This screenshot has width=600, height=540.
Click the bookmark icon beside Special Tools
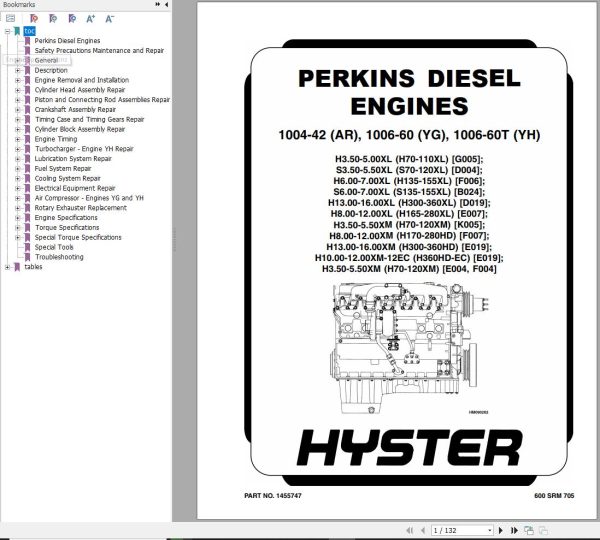click(28, 247)
